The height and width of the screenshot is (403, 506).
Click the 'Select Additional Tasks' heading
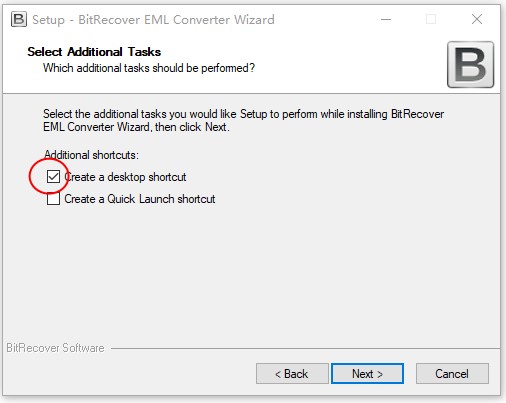tap(94, 52)
